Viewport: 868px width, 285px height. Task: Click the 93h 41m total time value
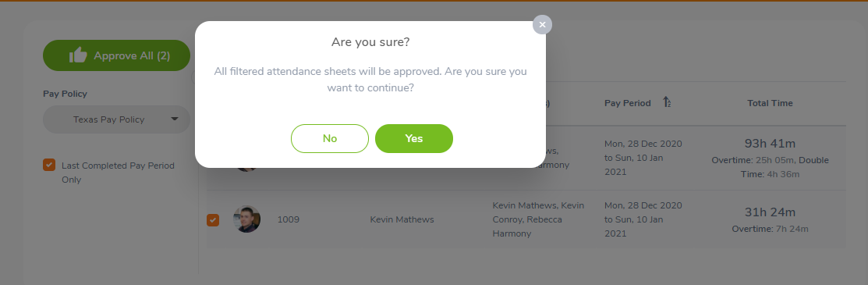point(770,144)
